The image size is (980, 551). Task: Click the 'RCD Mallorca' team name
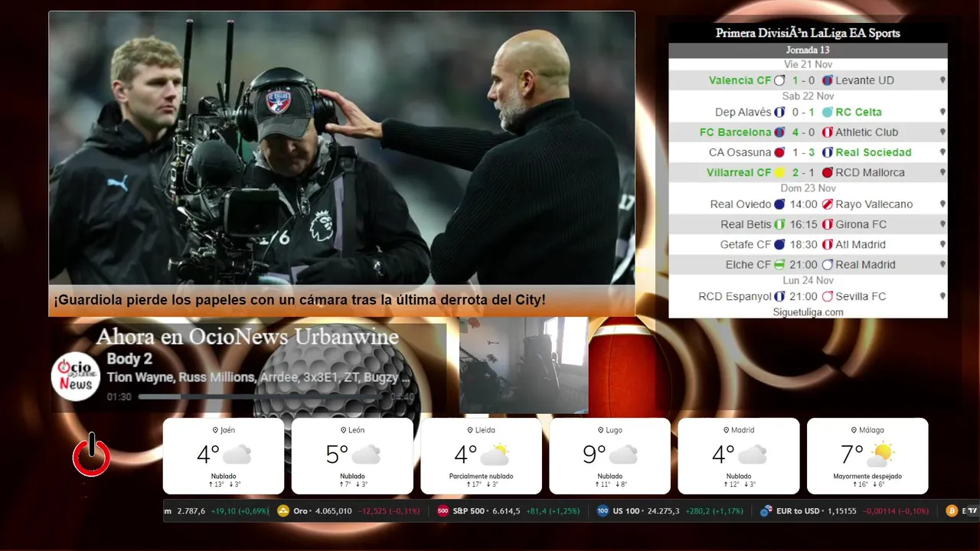[870, 173]
